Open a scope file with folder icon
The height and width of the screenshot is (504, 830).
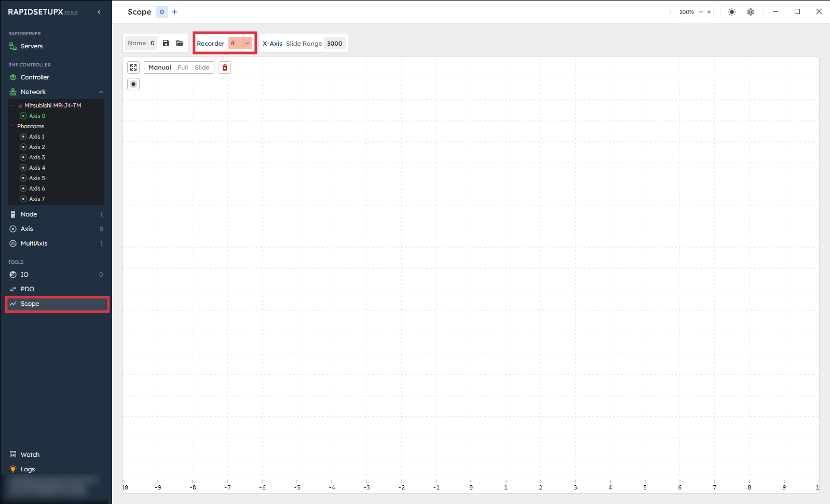click(x=180, y=43)
